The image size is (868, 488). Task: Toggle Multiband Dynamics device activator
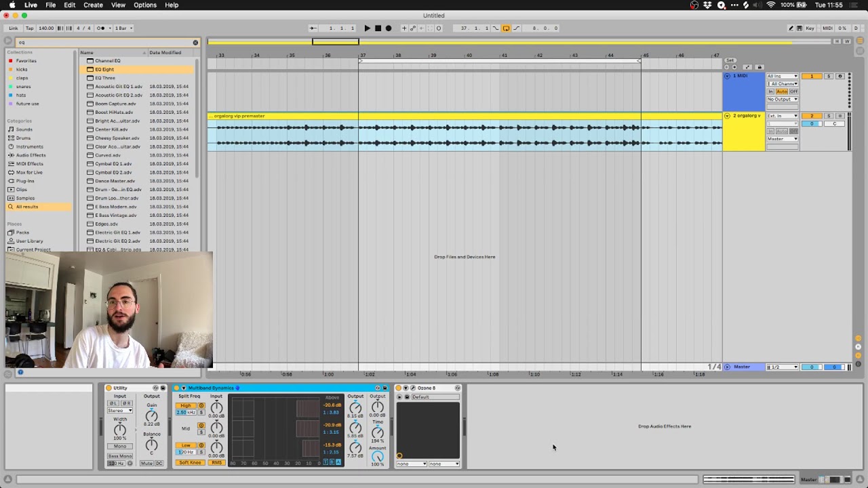[176, 388]
